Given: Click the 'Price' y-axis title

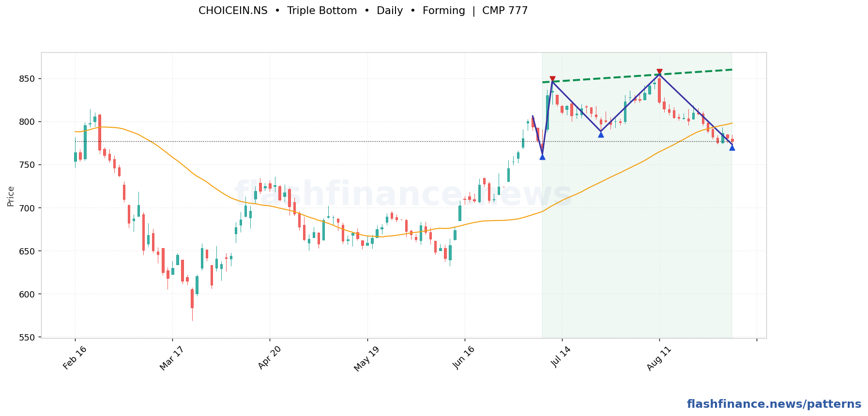Looking at the screenshot, I should point(11,196).
